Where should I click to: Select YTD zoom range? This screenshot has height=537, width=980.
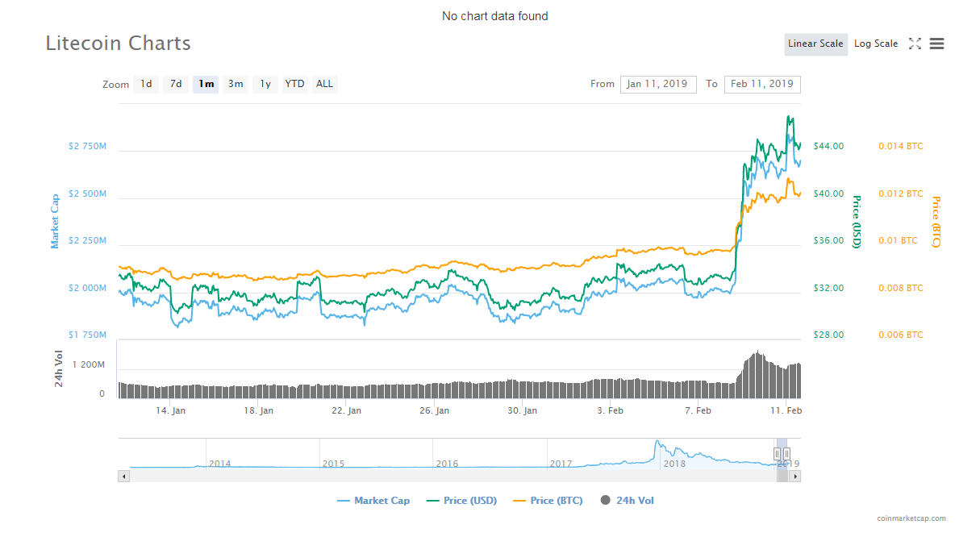pos(295,84)
